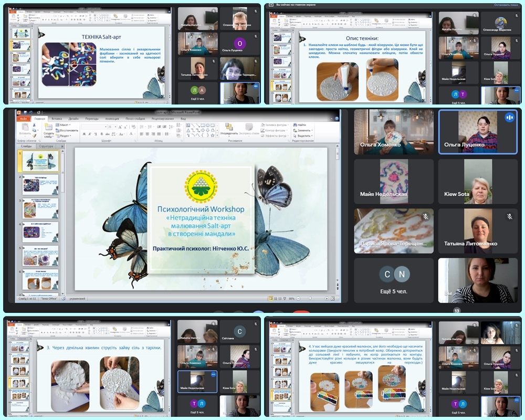Open Help question mark in large center PowerPoint
This screenshot has height=420, width=525.
point(337,119)
